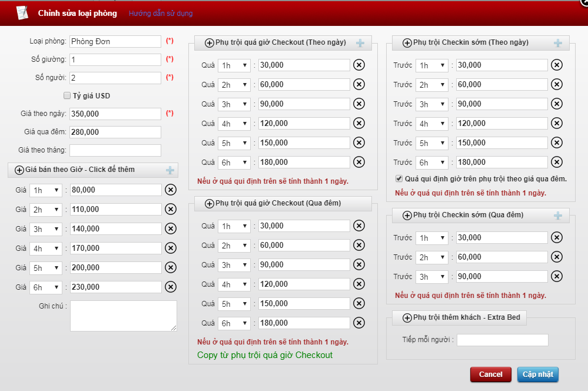Delete the 170,000 hourly price row
Image resolution: width=588 pixels, height=391 pixels.
pyautogui.click(x=171, y=248)
